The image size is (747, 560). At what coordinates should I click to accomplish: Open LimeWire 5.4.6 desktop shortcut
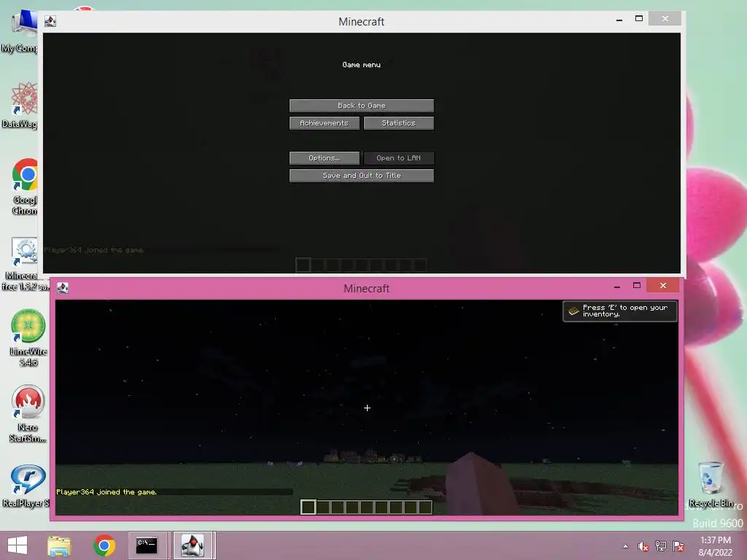(x=28, y=338)
